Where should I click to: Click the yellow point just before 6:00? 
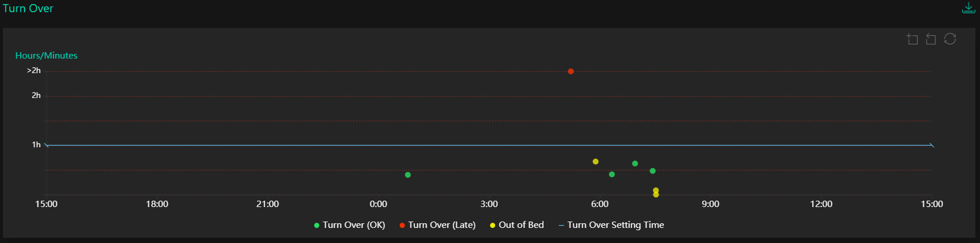coord(596,162)
